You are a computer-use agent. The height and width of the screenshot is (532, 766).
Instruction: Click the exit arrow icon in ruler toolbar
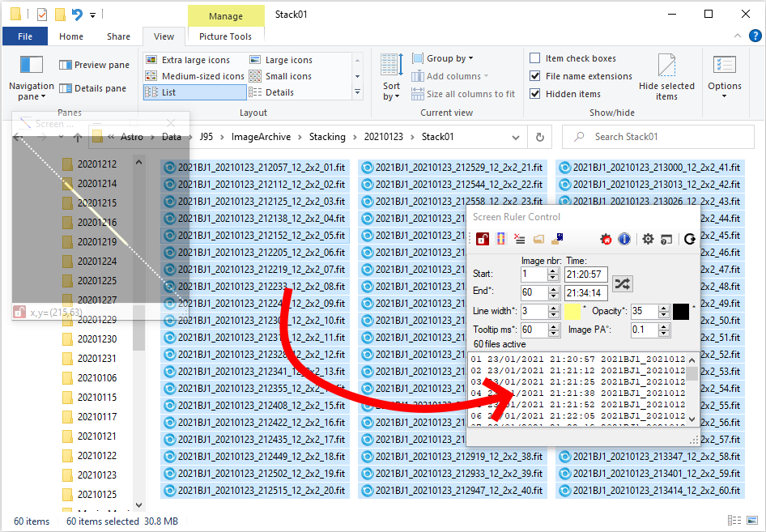click(689, 239)
